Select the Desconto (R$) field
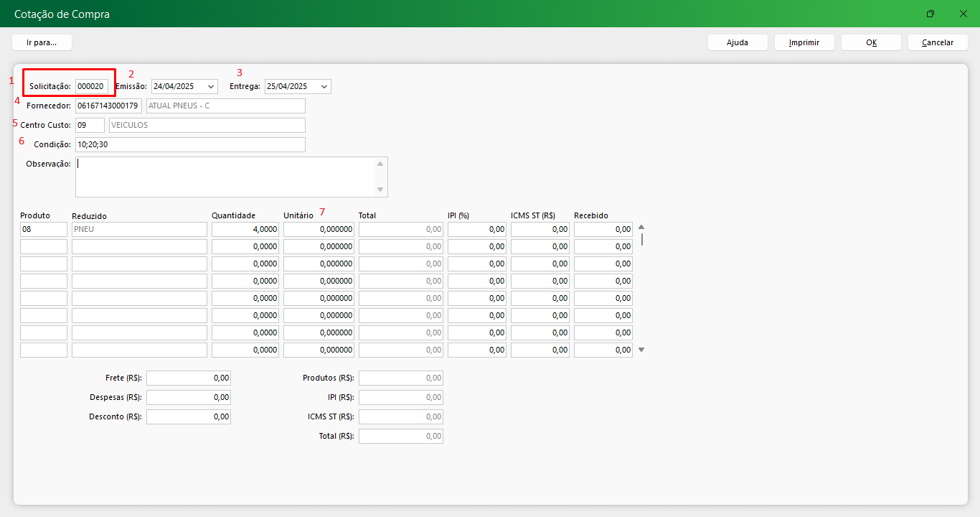Viewport: 980px width, 517px height. click(189, 416)
